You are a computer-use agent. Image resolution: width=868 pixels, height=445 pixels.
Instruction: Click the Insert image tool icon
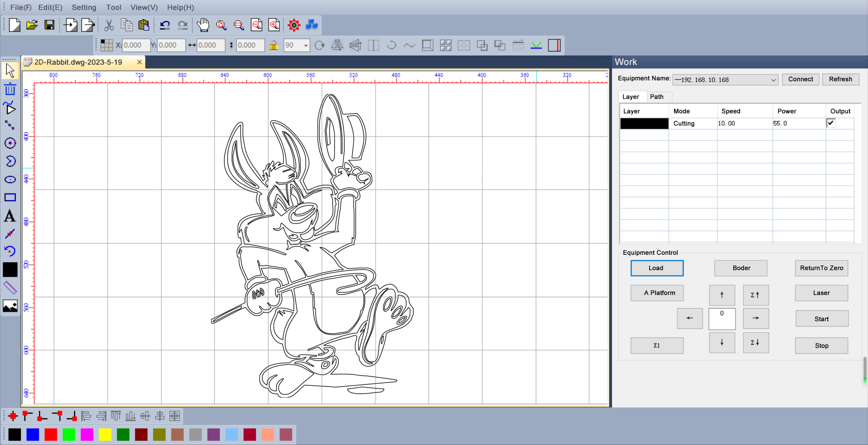click(x=10, y=306)
